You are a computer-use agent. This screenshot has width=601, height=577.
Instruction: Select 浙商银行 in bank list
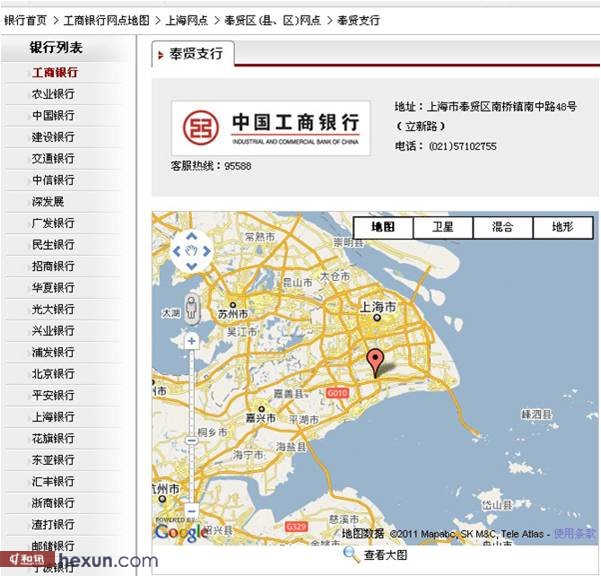point(53,503)
